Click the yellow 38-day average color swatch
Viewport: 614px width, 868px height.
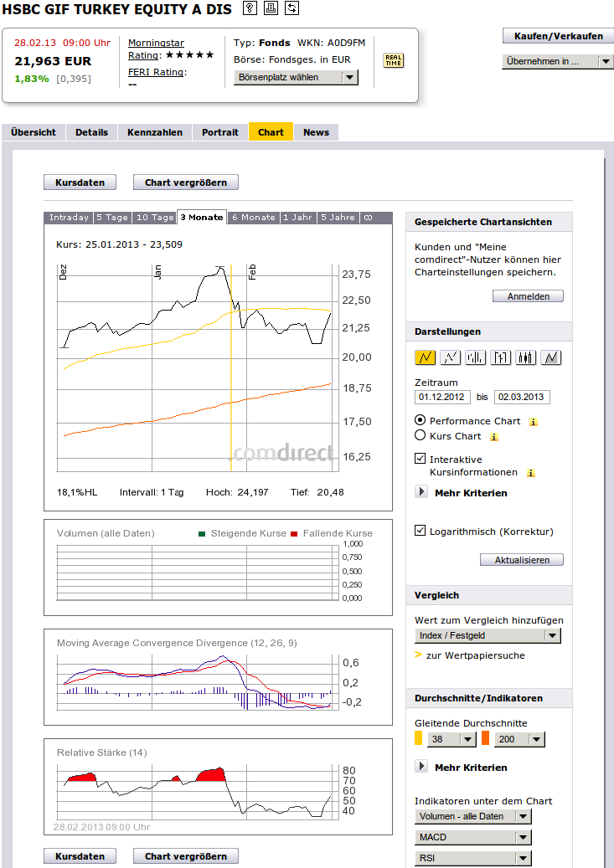coord(418,738)
